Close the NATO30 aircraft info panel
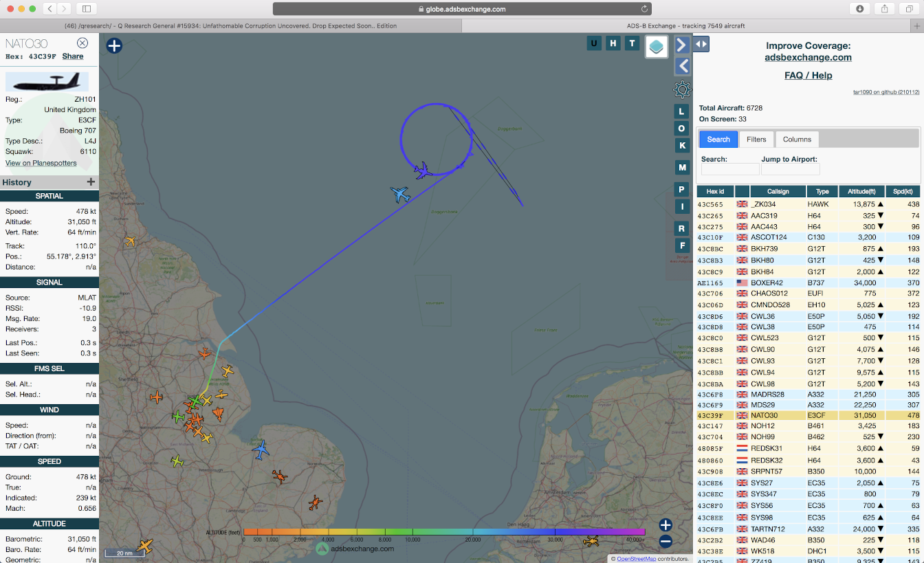 [x=82, y=43]
